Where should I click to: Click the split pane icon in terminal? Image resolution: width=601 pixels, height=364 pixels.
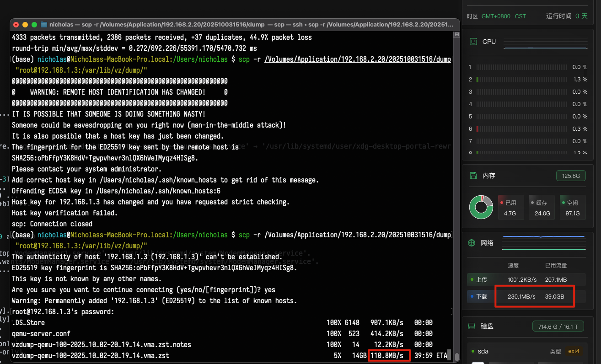click(x=456, y=35)
